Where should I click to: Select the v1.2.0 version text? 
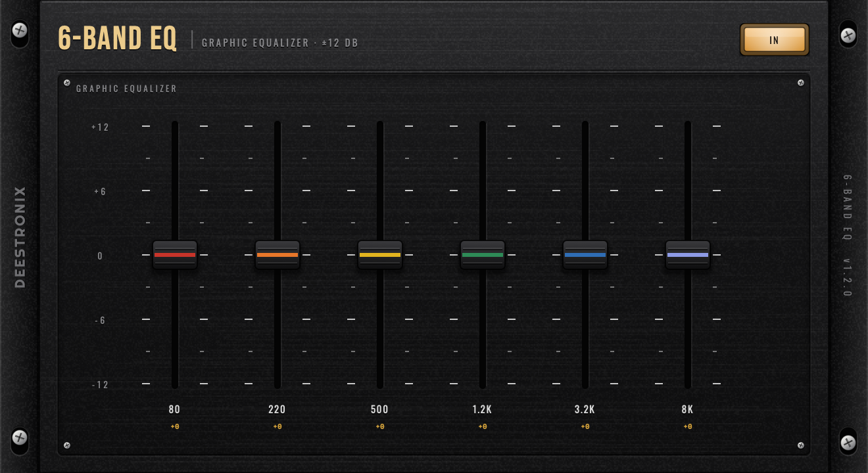[848, 277]
